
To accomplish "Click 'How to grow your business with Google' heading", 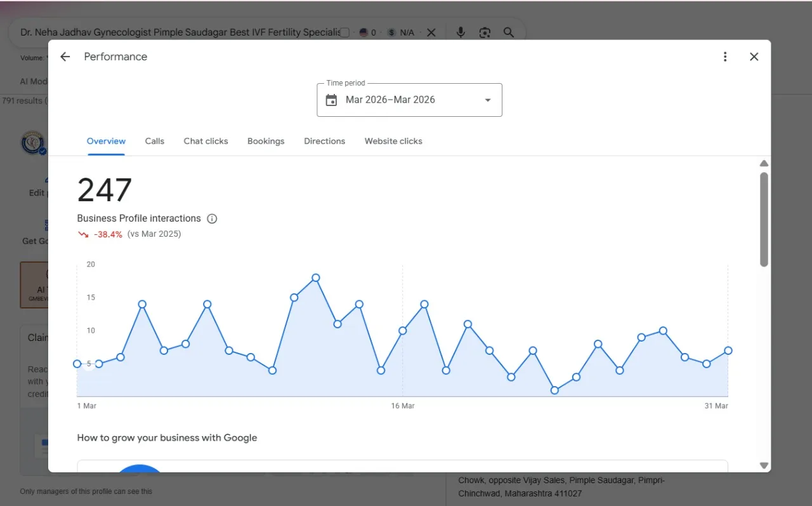I will [x=167, y=437].
